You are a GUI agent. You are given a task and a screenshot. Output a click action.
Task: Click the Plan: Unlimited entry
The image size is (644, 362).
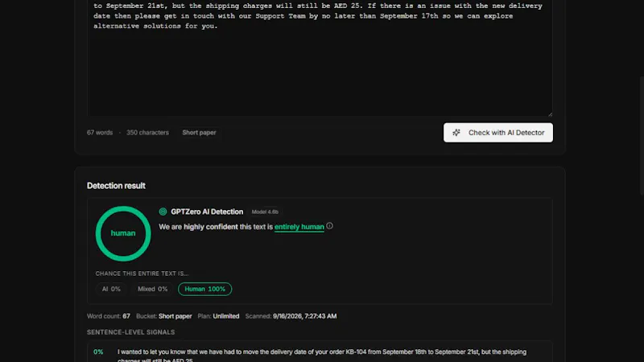(218, 316)
